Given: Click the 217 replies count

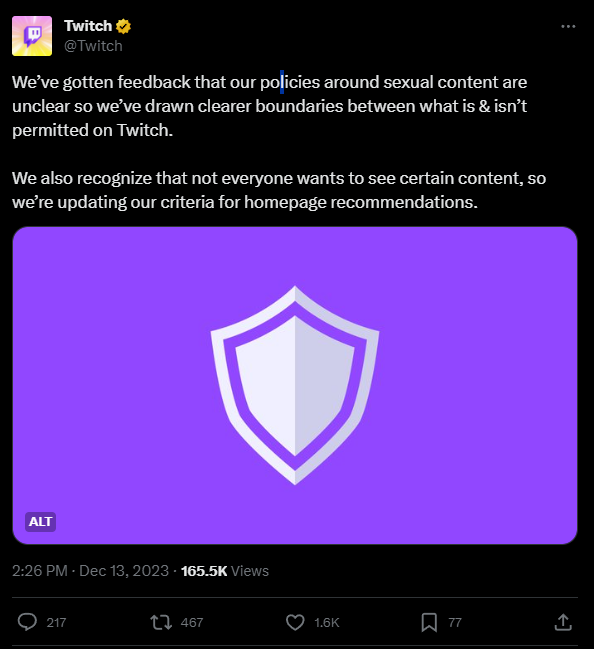Looking at the screenshot, I should point(56,623).
